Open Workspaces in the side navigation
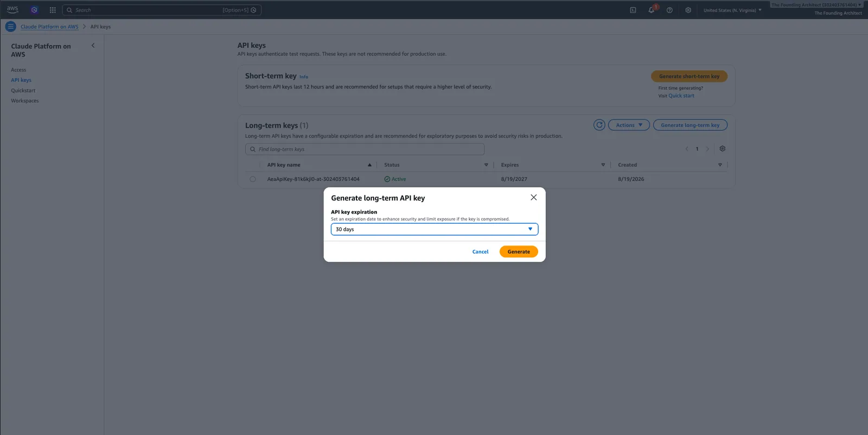868x435 pixels. pyautogui.click(x=25, y=101)
